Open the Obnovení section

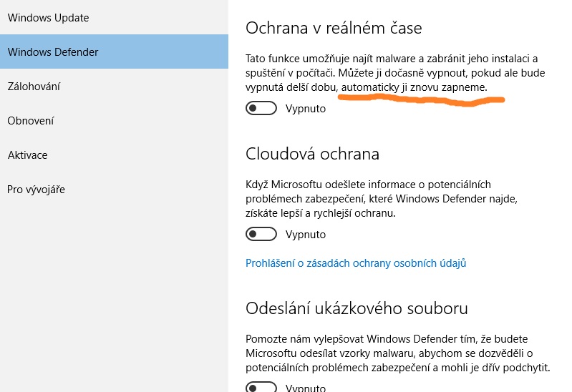31,120
